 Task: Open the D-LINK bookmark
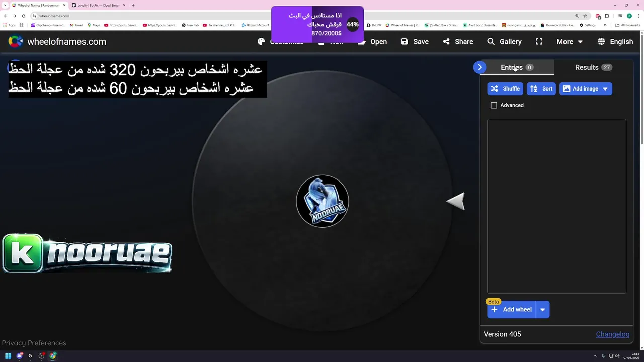tap(374, 25)
